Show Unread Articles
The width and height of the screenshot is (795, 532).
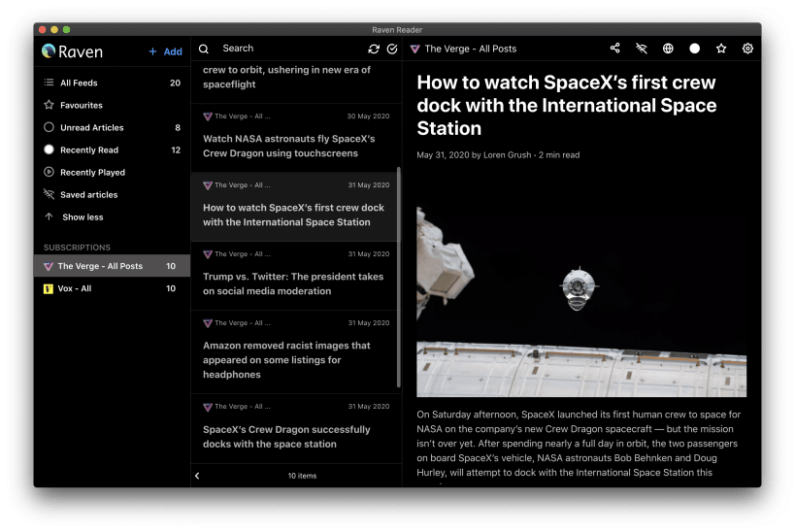point(112,127)
